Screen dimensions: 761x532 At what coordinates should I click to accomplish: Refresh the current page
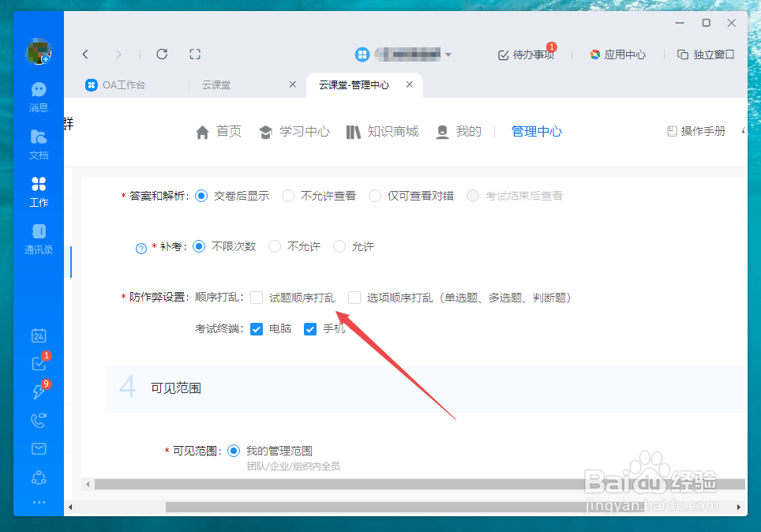162,54
